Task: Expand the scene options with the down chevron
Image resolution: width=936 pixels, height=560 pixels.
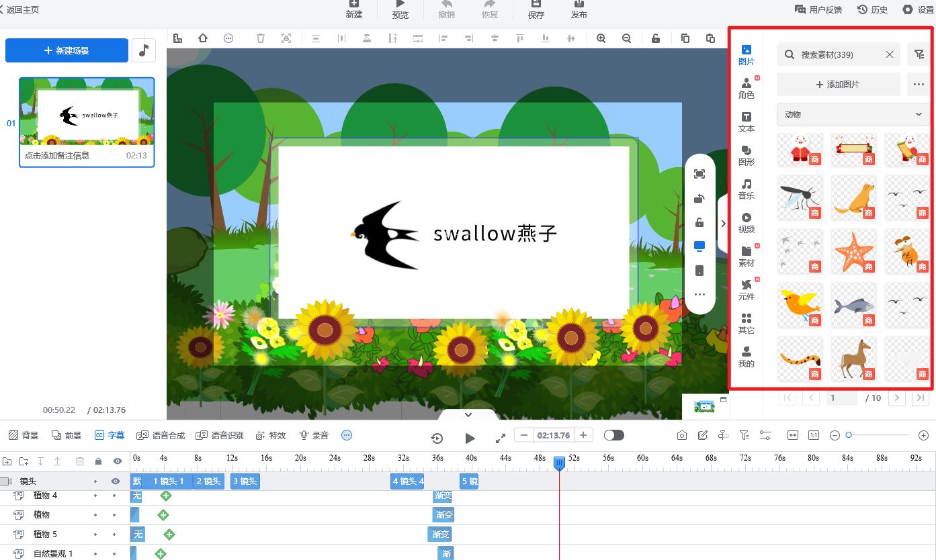Action: pos(468,414)
